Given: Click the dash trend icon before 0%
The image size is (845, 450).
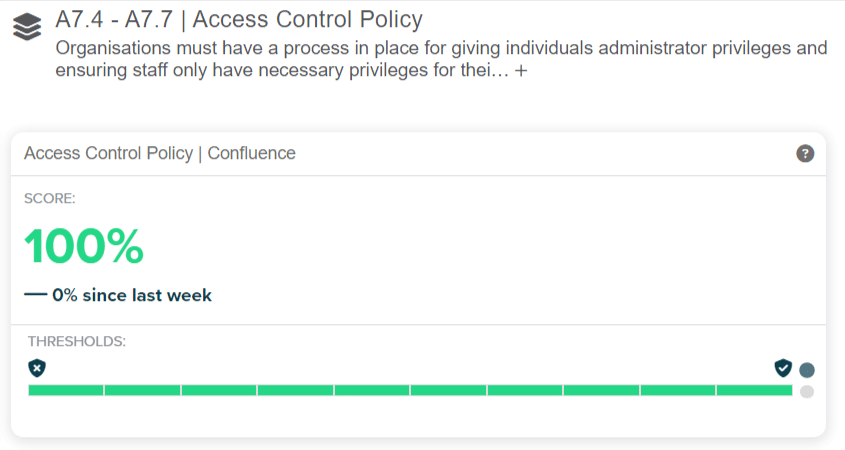Looking at the screenshot, I should coord(35,295).
